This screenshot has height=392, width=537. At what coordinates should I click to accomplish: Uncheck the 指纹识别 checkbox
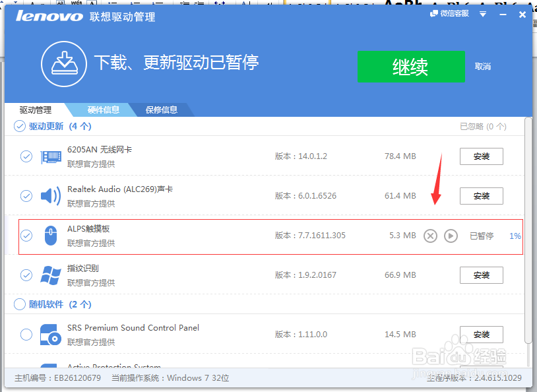pos(26,275)
